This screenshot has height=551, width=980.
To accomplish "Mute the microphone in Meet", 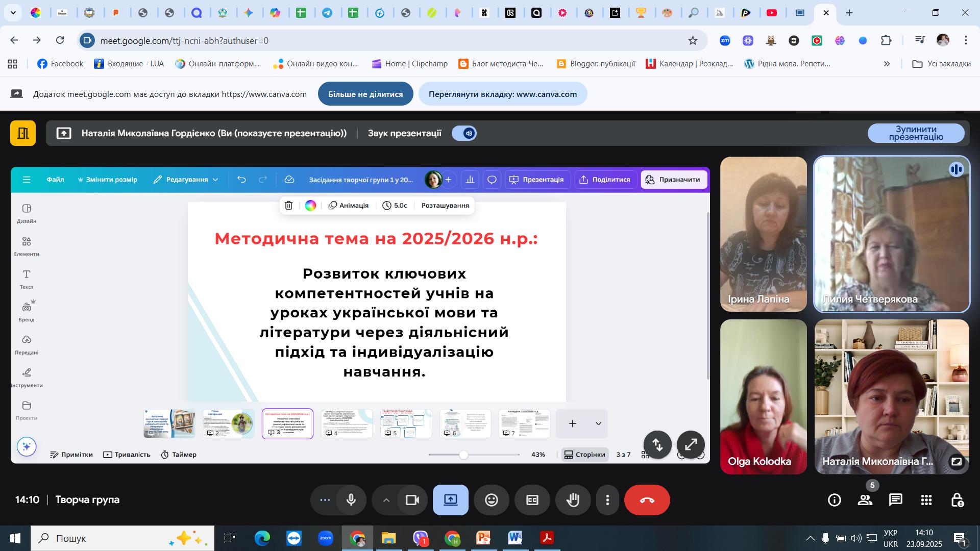I will (351, 500).
